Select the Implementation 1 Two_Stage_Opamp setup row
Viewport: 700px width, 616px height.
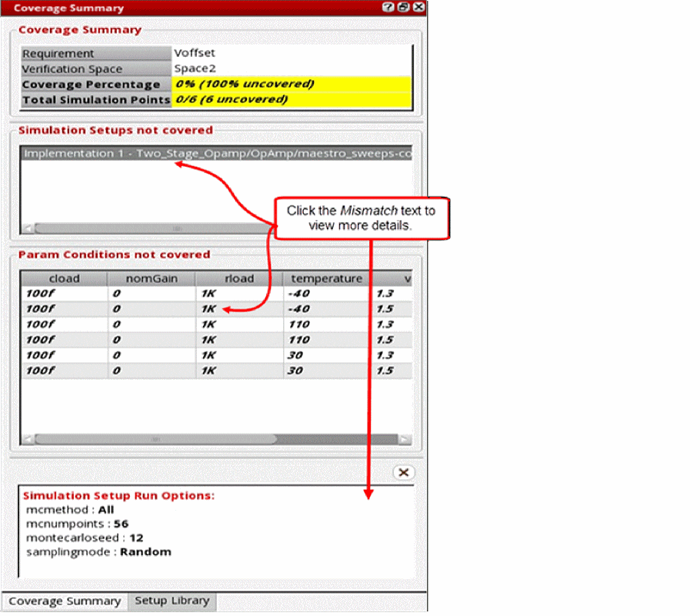point(216,153)
